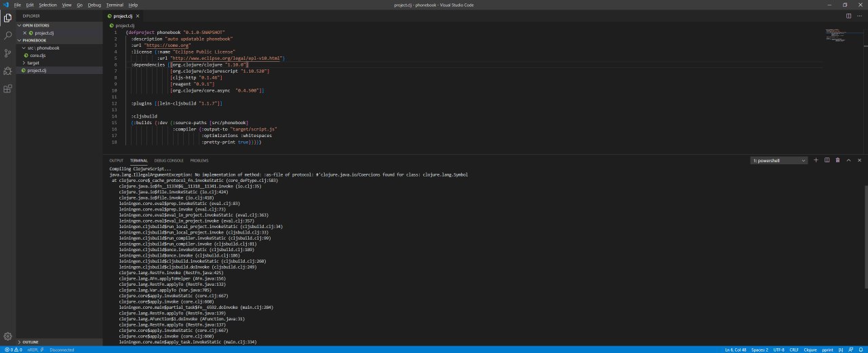Click project.clj in the breadcrumb bar
This screenshot has height=353, width=868.
click(123, 25)
